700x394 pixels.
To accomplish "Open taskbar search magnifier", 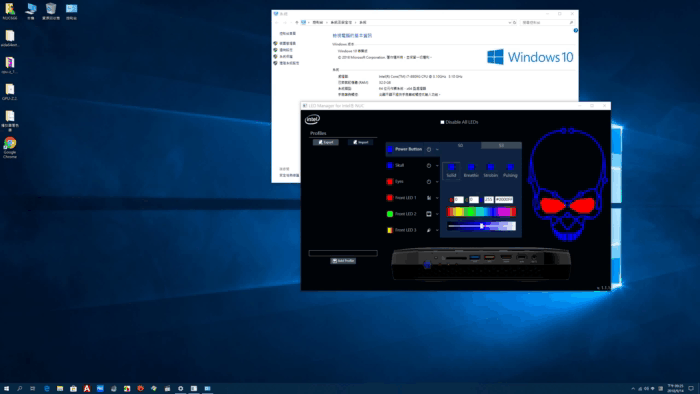I will [x=20, y=389].
